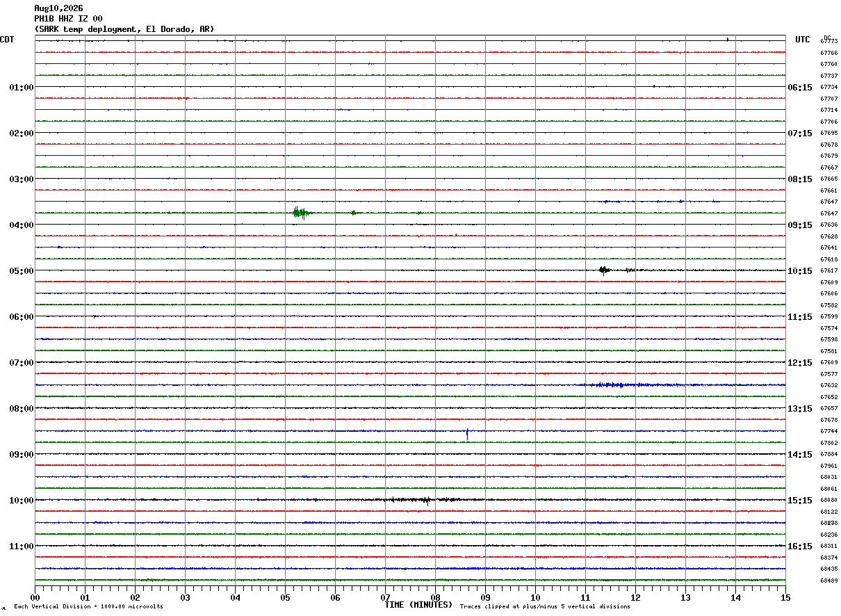
Task: Click the 67773 DC offset value
Action: point(828,42)
